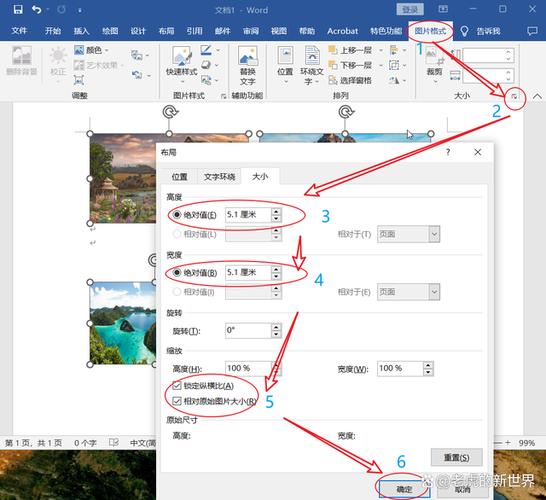
Task: Click the Undo arrow icon
Action: point(37,9)
